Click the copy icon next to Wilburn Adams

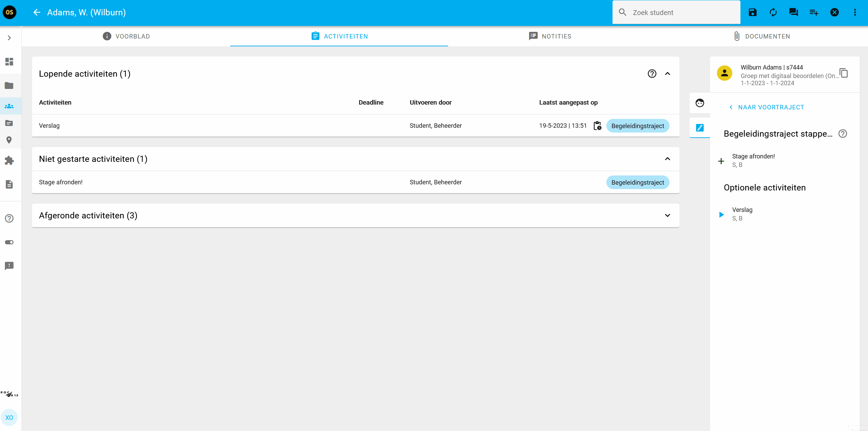click(843, 73)
